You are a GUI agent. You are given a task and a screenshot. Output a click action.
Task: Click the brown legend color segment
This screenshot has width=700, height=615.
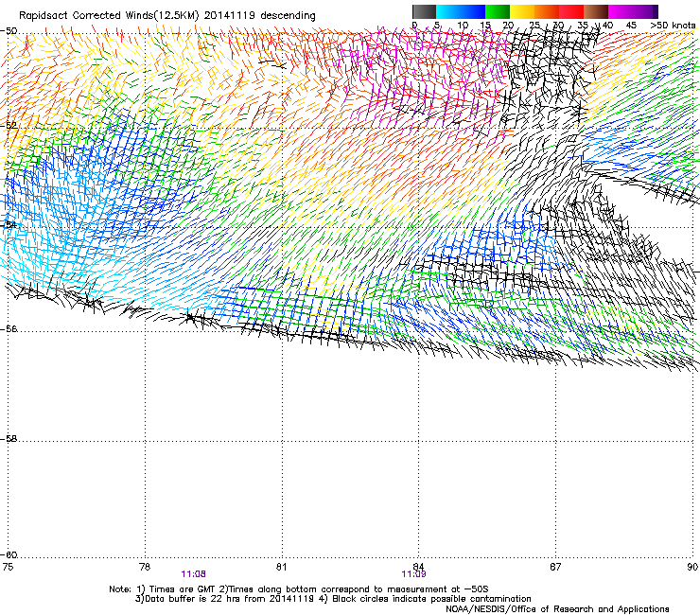coord(596,11)
